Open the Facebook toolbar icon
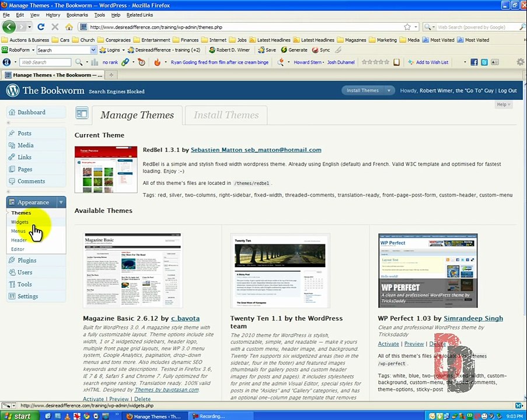 (x=474, y=62)
